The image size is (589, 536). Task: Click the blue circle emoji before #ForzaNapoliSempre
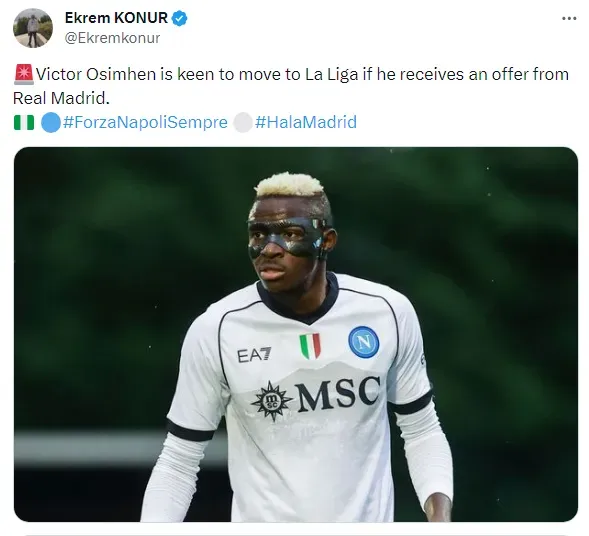coord(51,122)
